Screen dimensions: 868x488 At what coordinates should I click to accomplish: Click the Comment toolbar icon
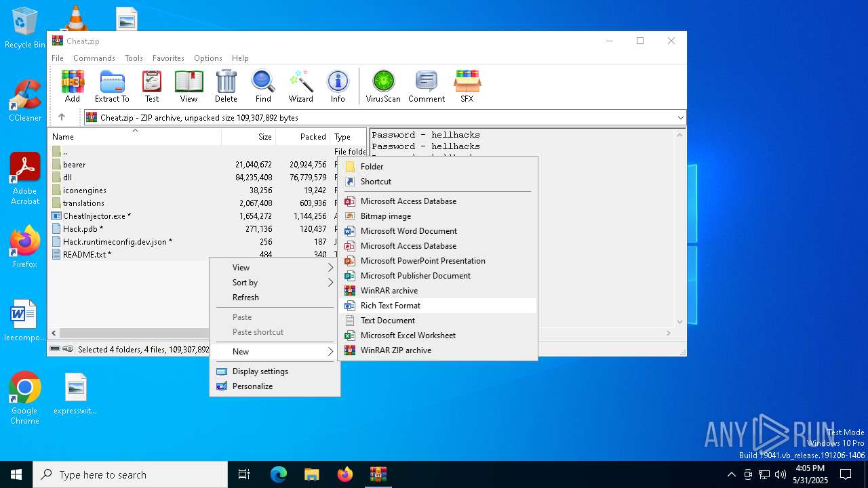click(427, 86)
